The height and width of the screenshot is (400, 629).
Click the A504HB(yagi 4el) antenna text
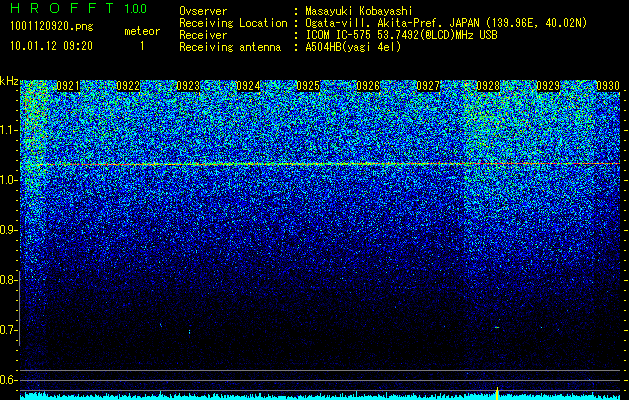[x=353, y=47]
